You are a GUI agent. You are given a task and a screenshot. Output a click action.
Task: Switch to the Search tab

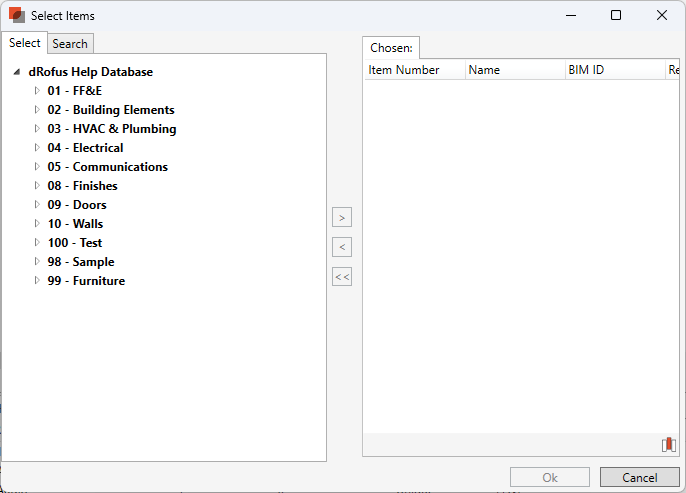coord(70,43)
